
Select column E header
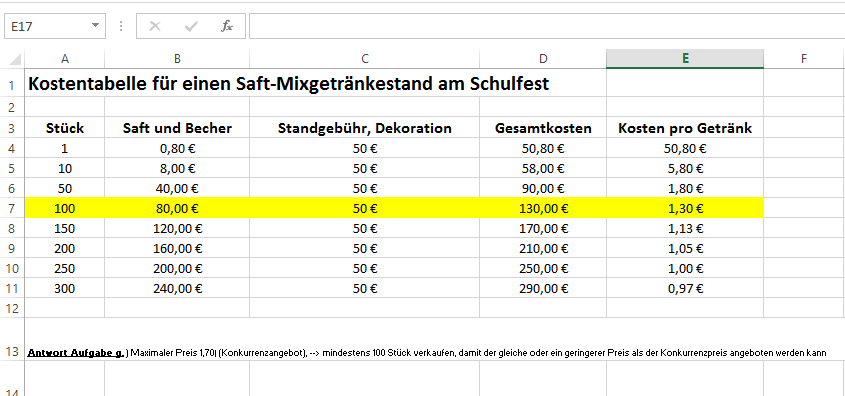[685, 59]
